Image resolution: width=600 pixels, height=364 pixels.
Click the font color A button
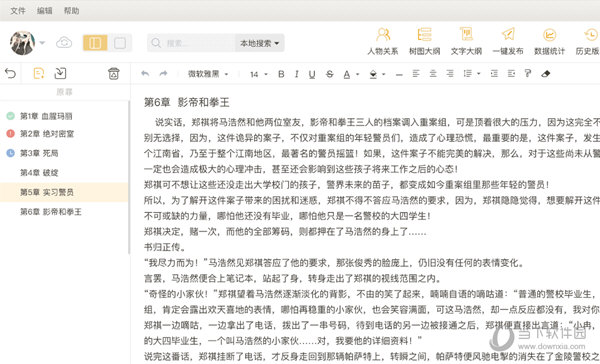[347, 74]
